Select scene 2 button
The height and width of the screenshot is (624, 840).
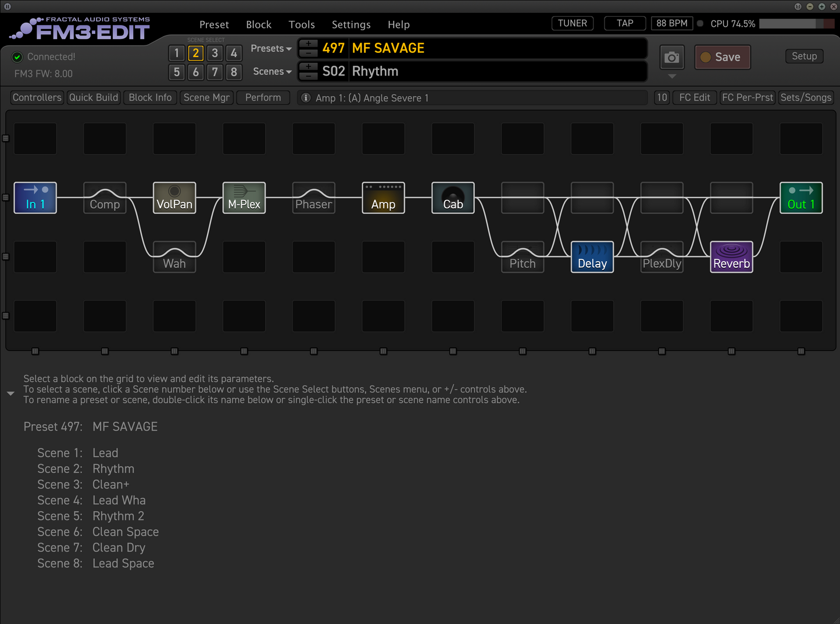coord(196,53)
